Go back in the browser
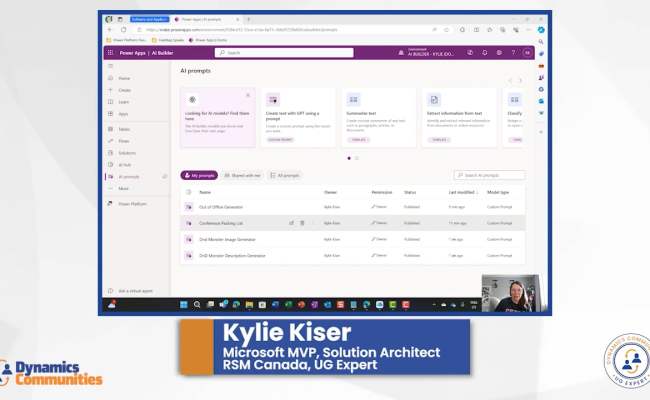This screenshot has height=400, width=650. coord(110,30)
